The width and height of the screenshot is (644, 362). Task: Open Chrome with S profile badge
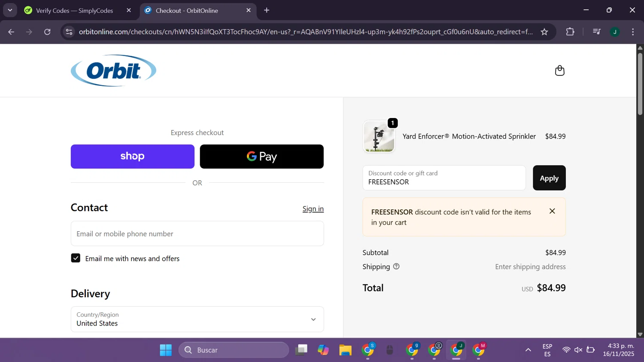[368, 350]
